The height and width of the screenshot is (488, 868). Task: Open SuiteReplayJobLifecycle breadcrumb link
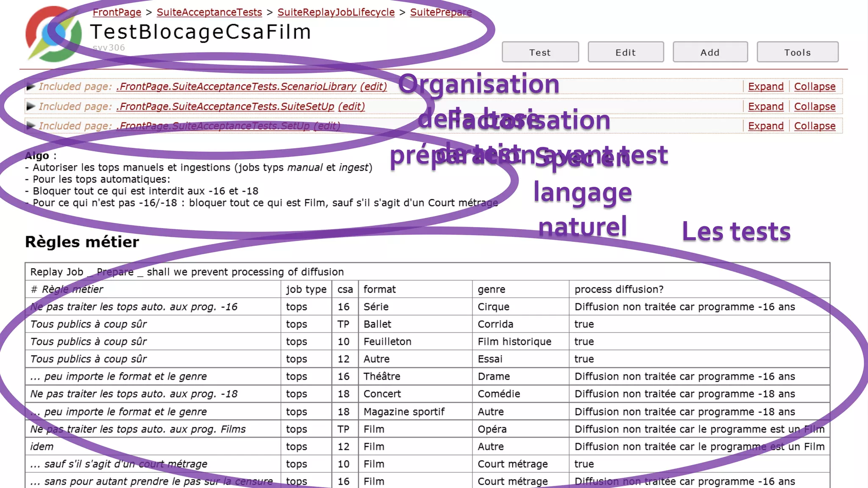coord(336,12)
